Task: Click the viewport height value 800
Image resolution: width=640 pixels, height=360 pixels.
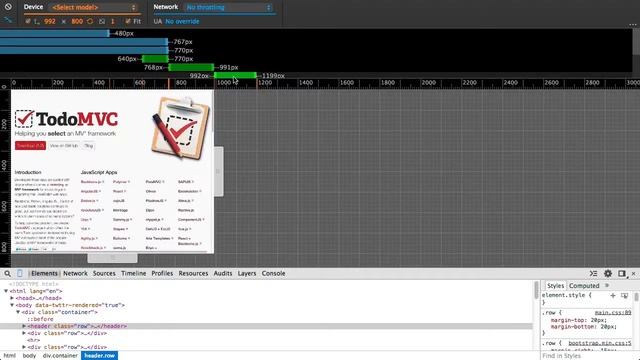Action: (x=77, y=21)
